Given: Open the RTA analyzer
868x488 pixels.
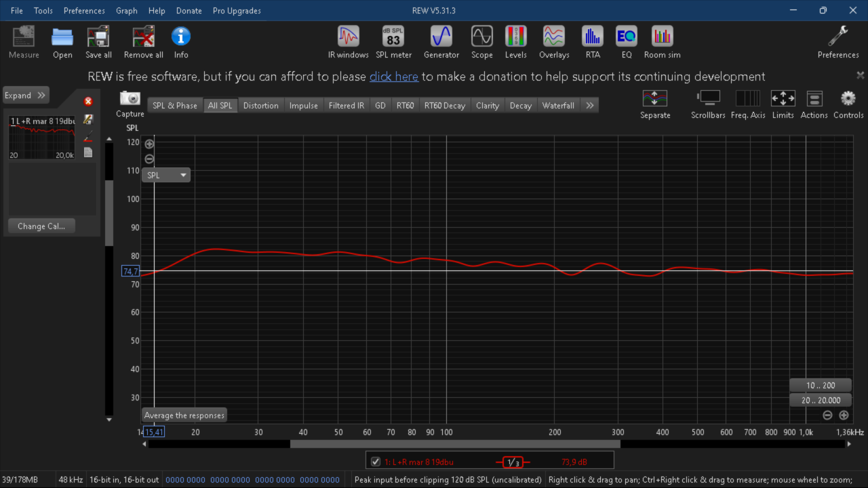Looking at the screenshot, I should click(593, 42).
